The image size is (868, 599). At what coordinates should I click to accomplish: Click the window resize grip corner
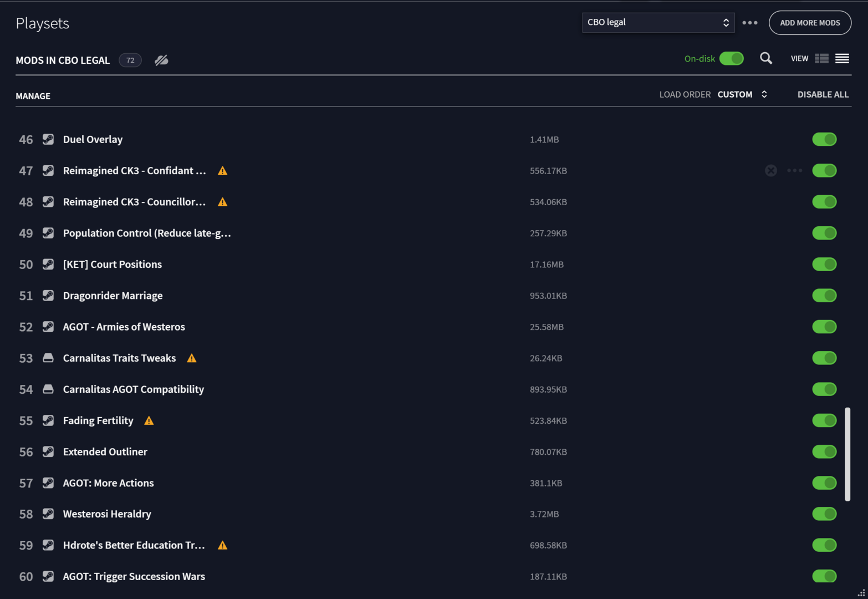click(861, 592)
